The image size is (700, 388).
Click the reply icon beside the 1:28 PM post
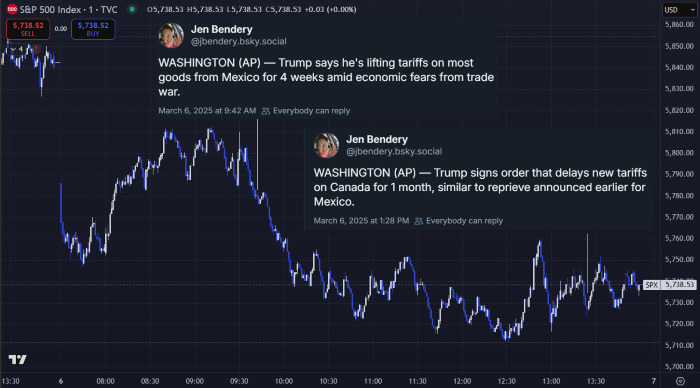click(x=418, y=221)
